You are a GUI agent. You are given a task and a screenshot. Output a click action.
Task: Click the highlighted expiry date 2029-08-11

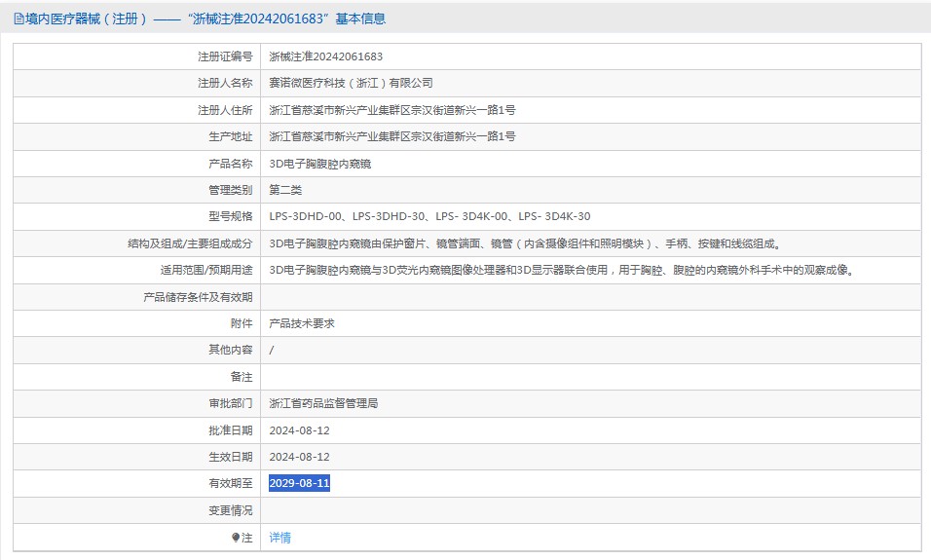pyautogui.click(x=299, y=483)
